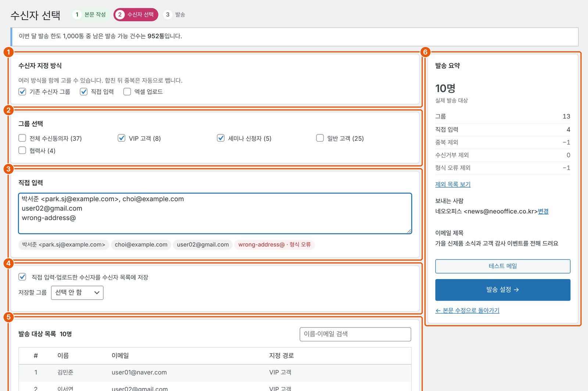The height and width of the screenshot is (391, 588).
Task: Toggle saving recipients to the 수신자 목록
Action: pyautogui.click(x=22, y=277)
